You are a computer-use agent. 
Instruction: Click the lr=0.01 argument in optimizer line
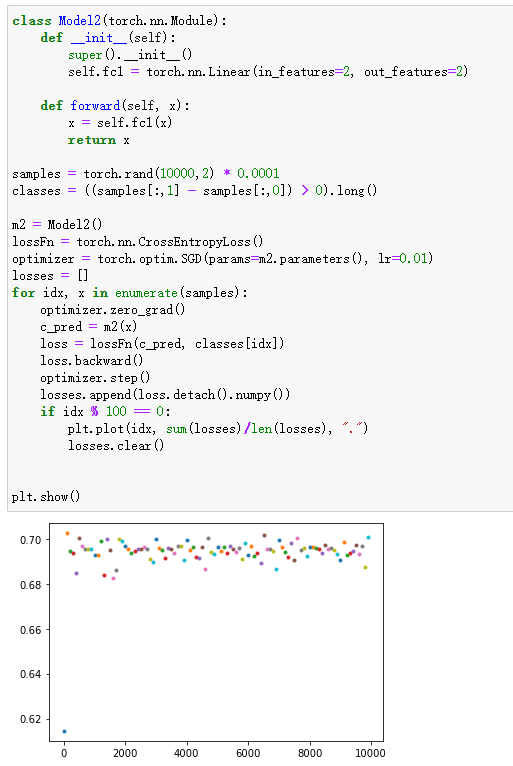tap(403, 258)
